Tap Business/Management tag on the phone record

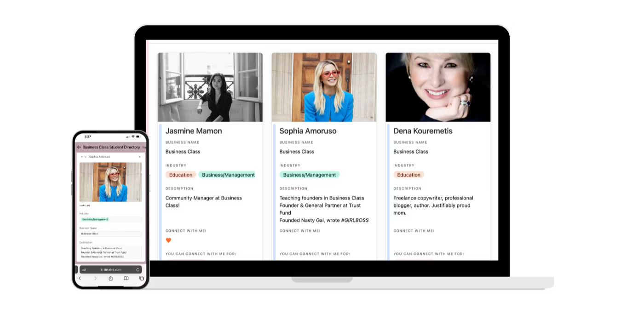95,219
